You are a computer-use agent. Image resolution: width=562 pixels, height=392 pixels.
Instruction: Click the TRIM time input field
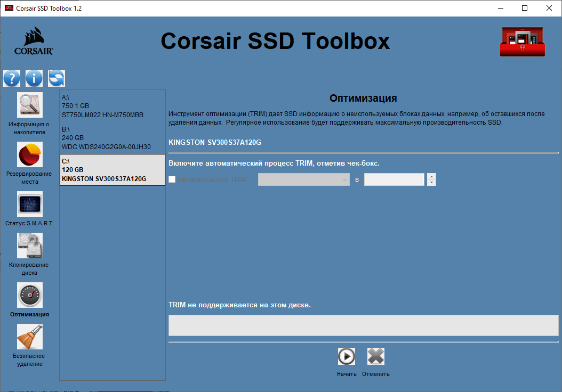[394, 179]
